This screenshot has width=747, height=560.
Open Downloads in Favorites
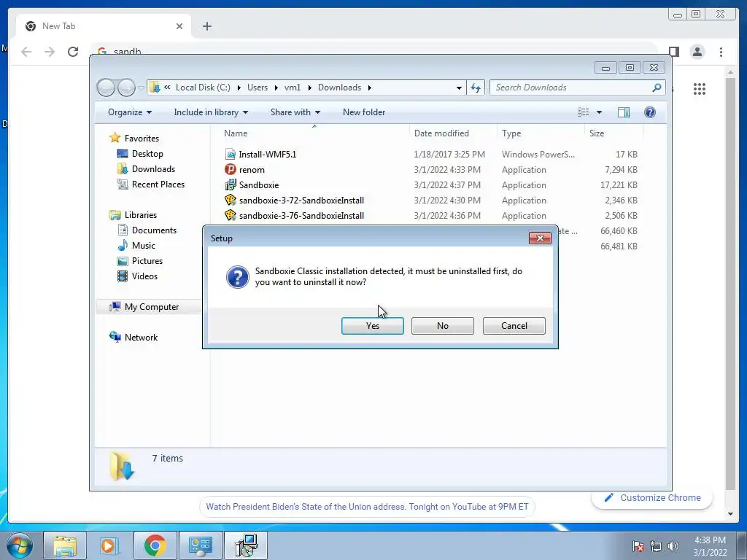tap(153, 169)
